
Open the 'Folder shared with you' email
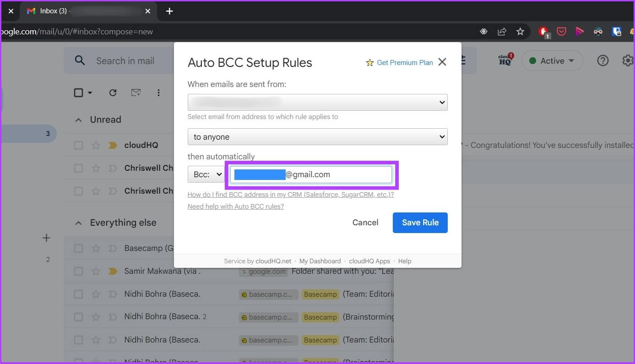pyautogui.click(x=342, y=271)
